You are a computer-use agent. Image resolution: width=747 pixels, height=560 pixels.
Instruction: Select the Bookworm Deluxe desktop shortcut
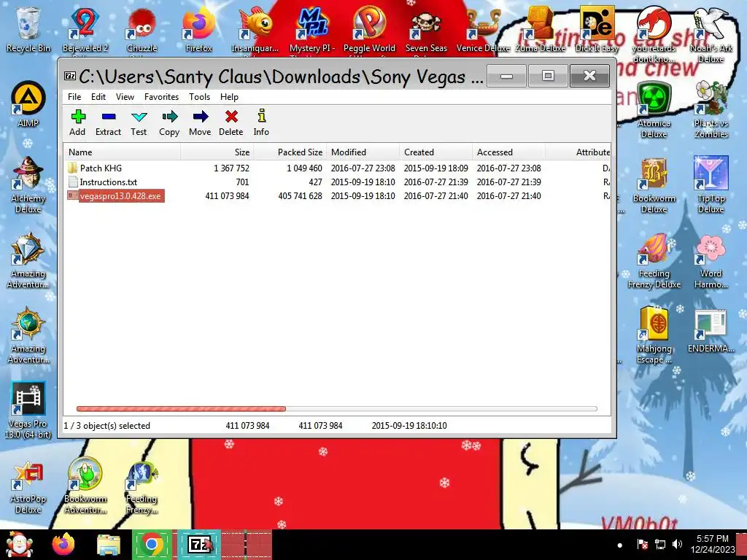pyautogui.click(x=654, y=185)
